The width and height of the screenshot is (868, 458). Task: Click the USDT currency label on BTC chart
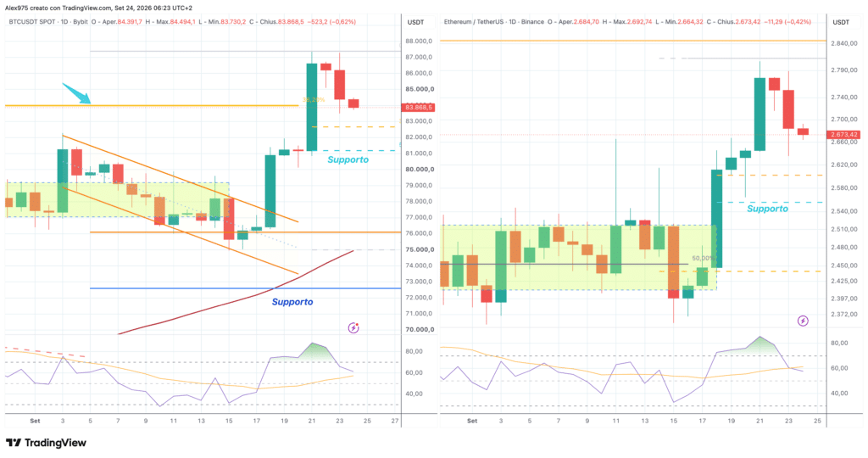(415, 22)
